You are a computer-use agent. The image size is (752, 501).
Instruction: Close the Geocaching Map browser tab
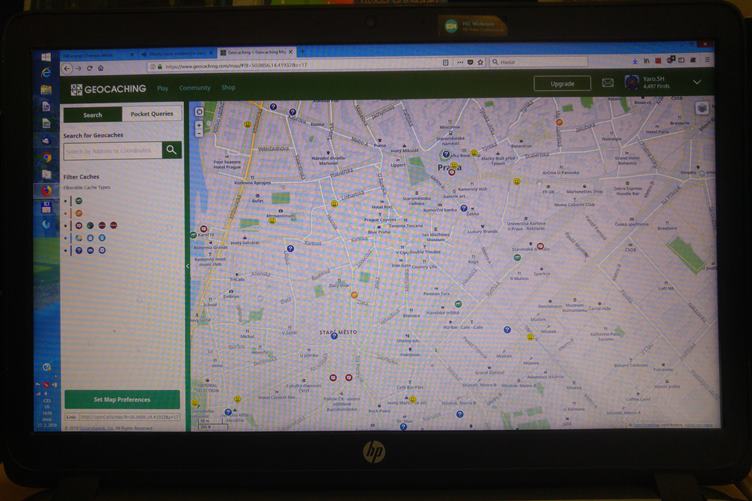point(291,52)
